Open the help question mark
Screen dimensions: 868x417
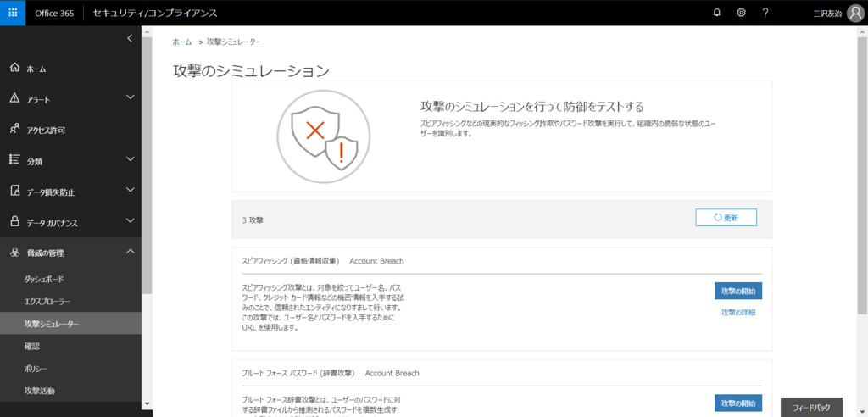765,13
